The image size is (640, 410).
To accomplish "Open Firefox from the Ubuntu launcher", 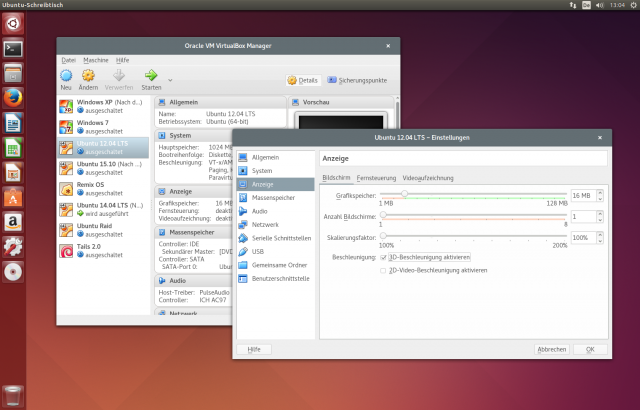I will click(13, 98).
